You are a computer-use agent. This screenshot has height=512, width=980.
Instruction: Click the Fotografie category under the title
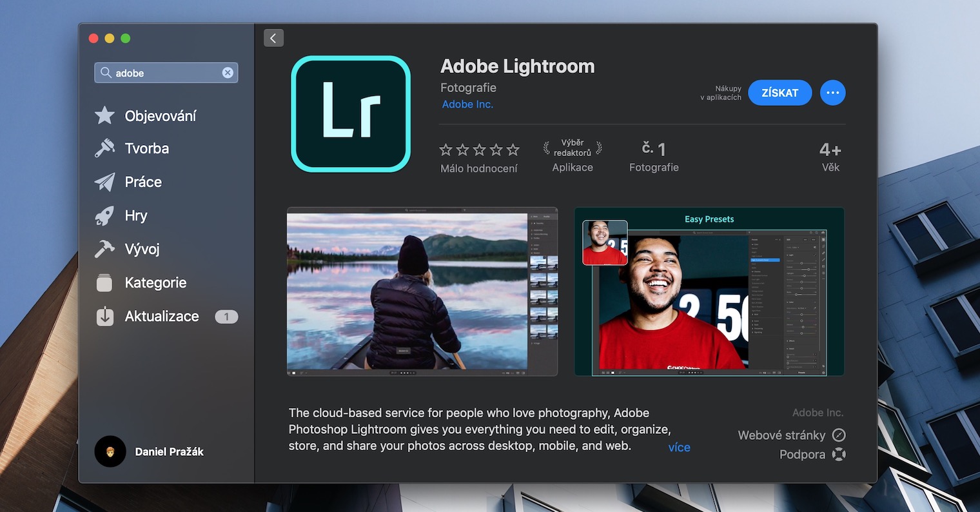pos(468,88)
